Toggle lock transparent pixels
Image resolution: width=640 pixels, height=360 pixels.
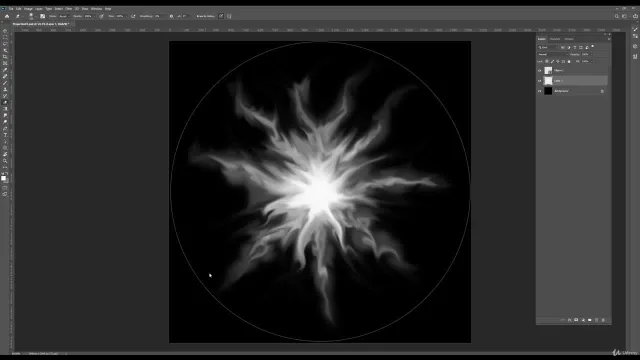click(x=547, y=61)
